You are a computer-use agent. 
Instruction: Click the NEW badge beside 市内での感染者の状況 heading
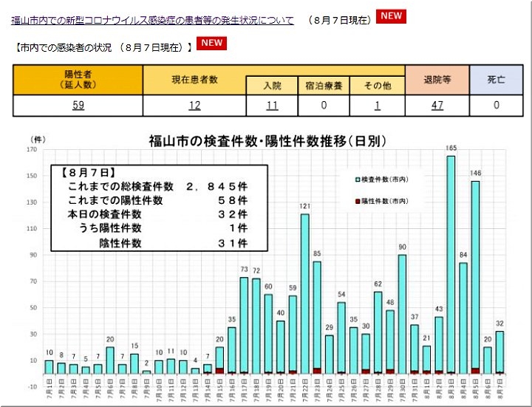pyautogui.click(x=212, y=44)
